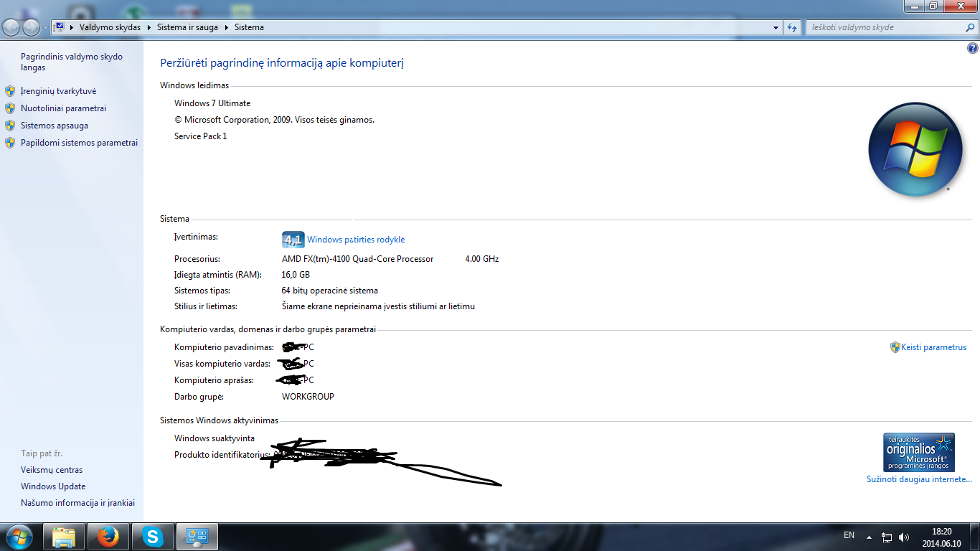Open Windows patirties rodyklė link
This screenshot has width=980, height=551.
(357, 240)
